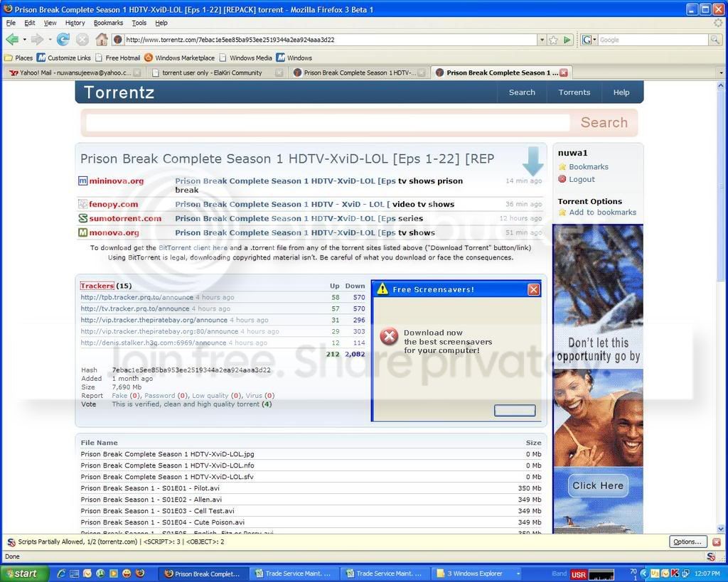Click the Click Here ad button
728x582 pixels.
(x=598, y=485)
